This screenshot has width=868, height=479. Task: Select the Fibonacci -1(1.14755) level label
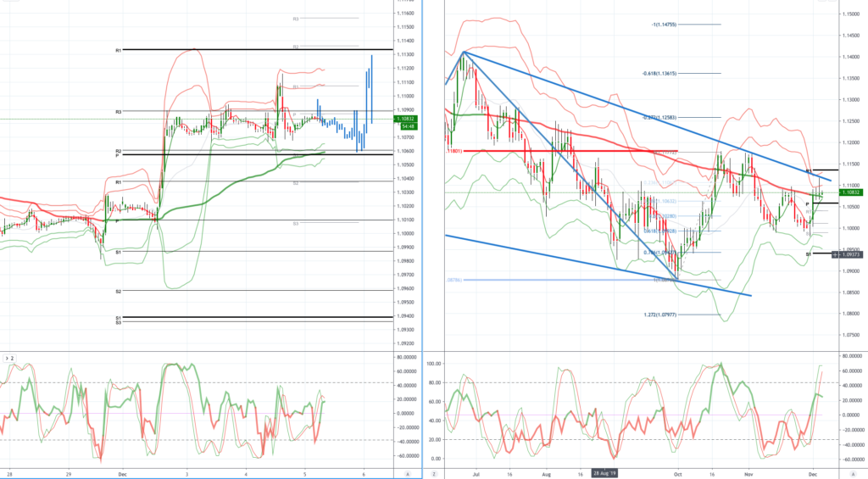click(x=664, y=25)
